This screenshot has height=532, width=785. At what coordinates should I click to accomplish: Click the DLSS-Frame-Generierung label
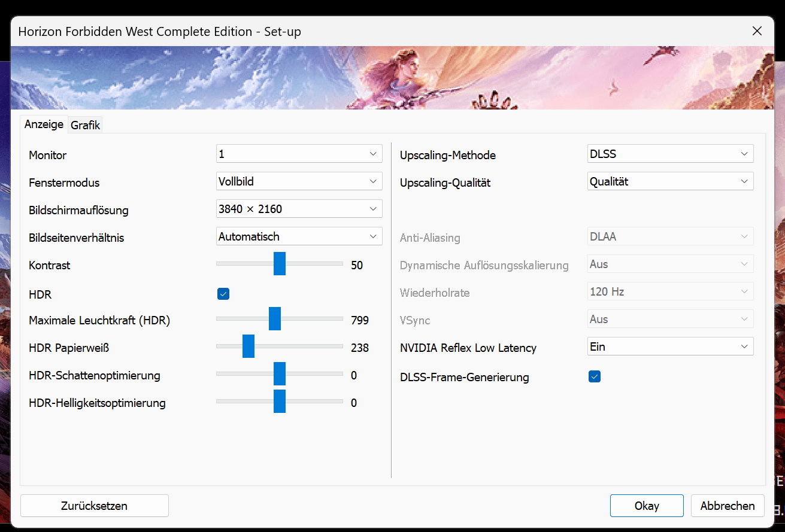click(x=465, y=378)
